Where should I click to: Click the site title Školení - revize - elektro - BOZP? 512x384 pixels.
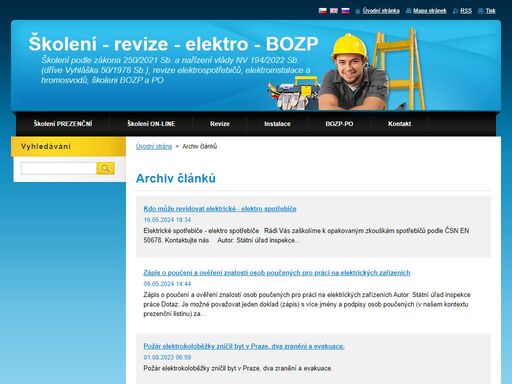(173, 44)
